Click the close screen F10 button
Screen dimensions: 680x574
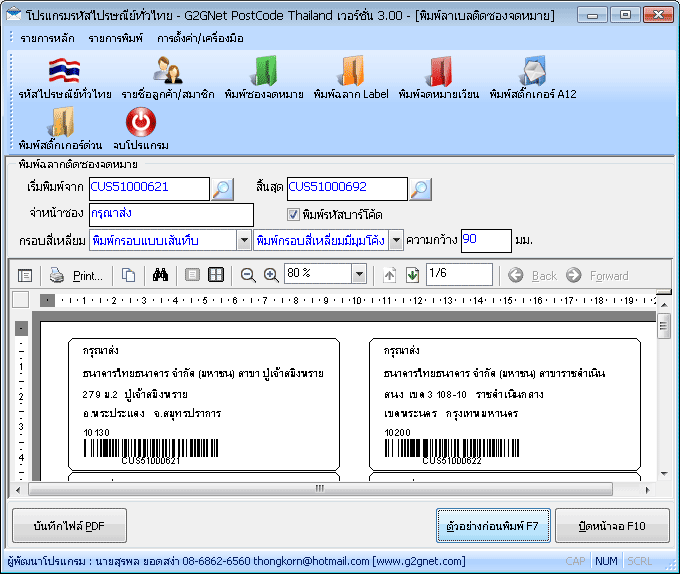612,526
